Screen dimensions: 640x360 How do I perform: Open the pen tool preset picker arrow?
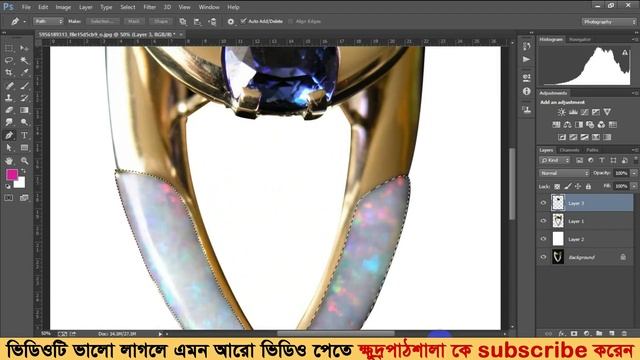pos(24,21)
